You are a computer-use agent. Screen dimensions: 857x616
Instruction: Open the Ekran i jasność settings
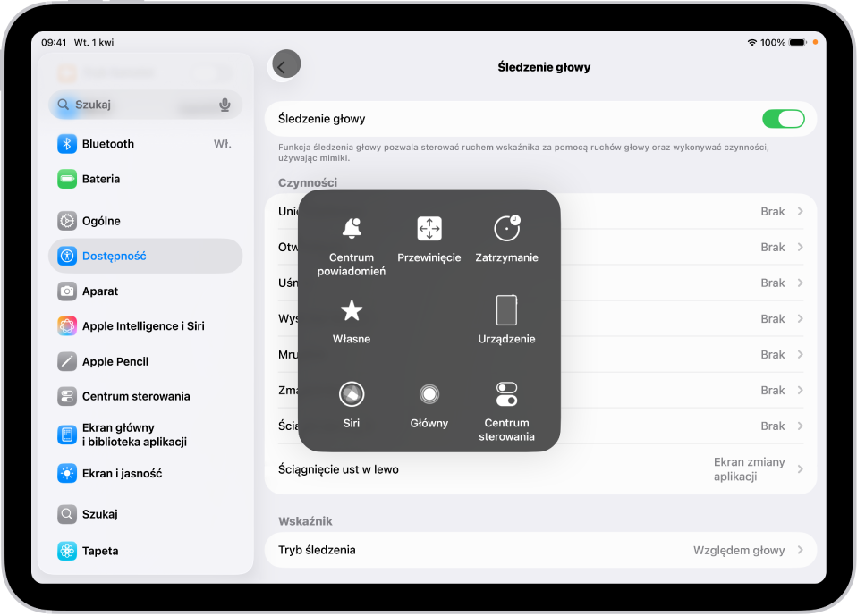coord(143,473)
